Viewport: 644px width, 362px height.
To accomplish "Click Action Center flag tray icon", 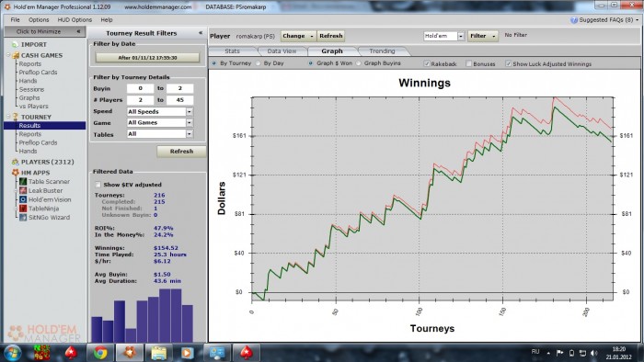I will click(559, 353).
